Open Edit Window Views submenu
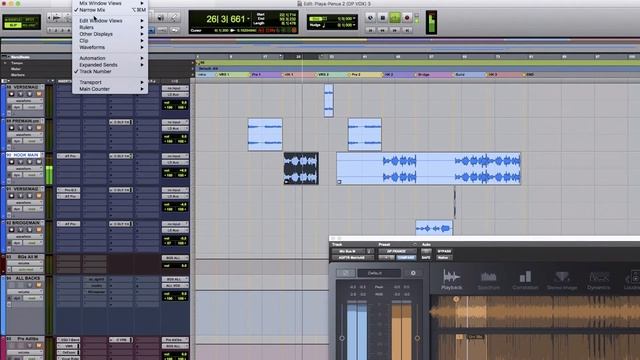640x360 pixels. (x=110, y=20)
